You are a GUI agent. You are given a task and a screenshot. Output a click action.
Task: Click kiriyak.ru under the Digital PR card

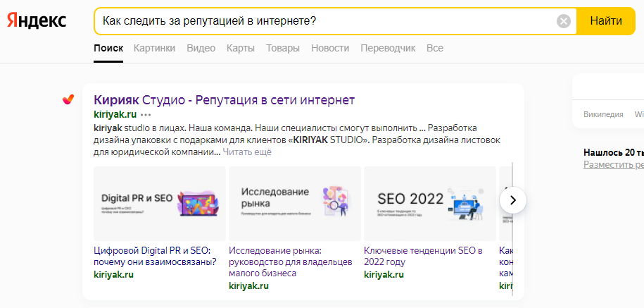tap(113, 275)
